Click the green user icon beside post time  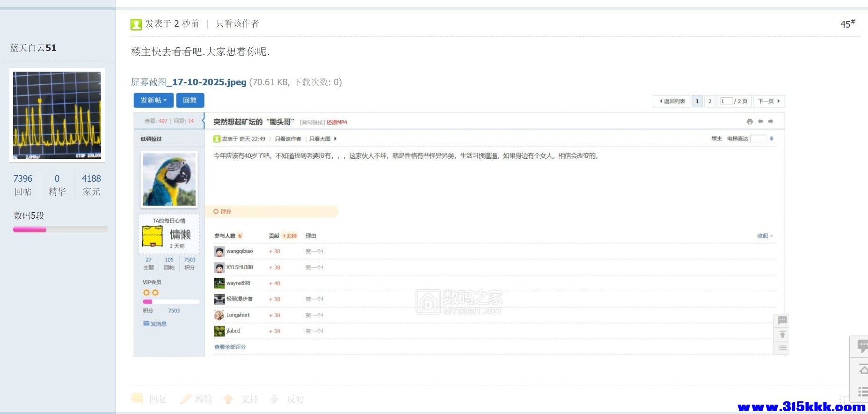tap(136, 24)
